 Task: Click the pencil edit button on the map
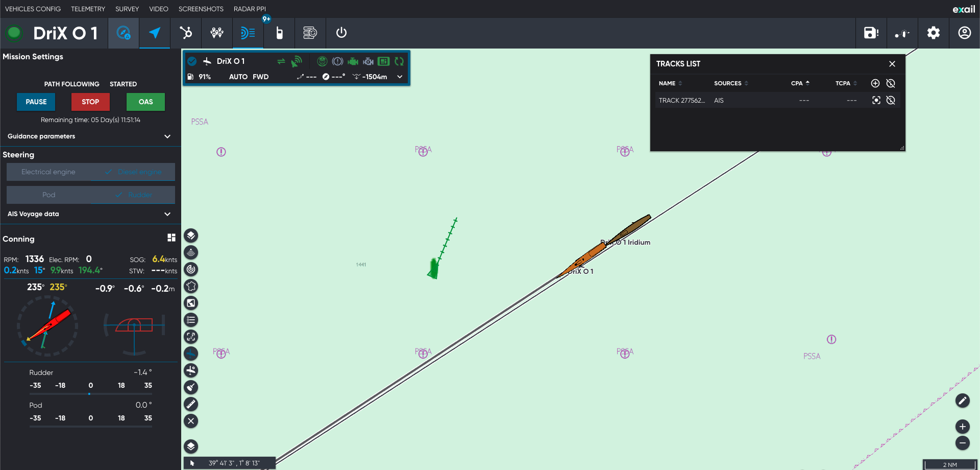click(963, 401)
